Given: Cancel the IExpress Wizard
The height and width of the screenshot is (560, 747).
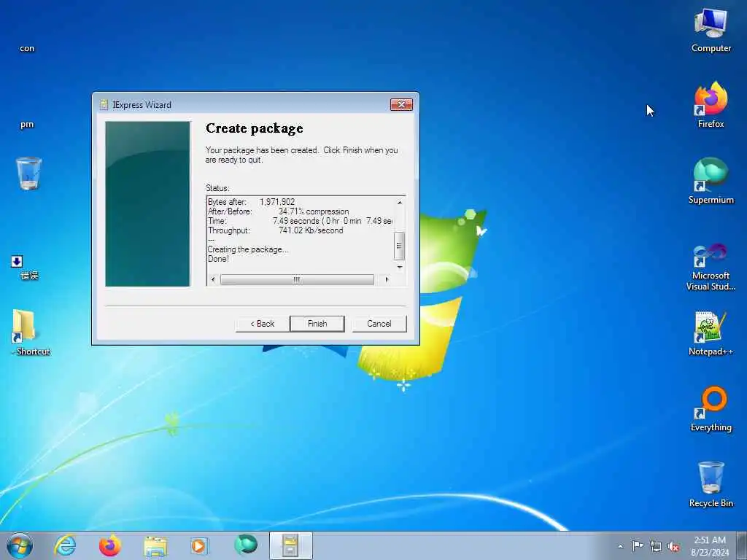Looking at the screenshot, I should [379, 324].
